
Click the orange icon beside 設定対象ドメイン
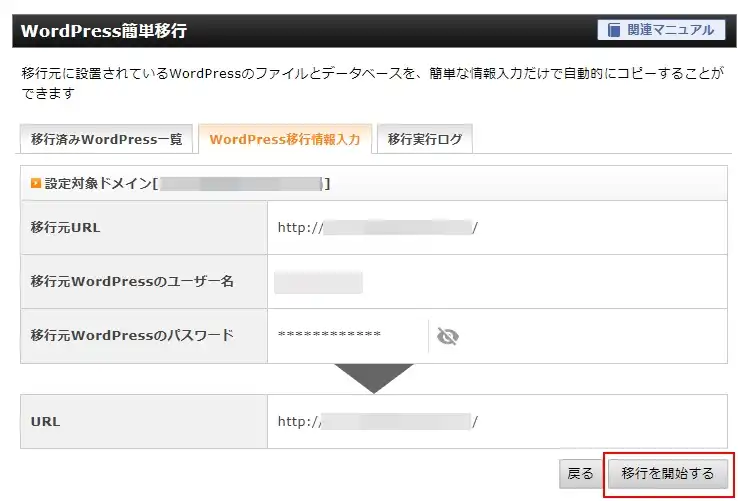point(36,183)
